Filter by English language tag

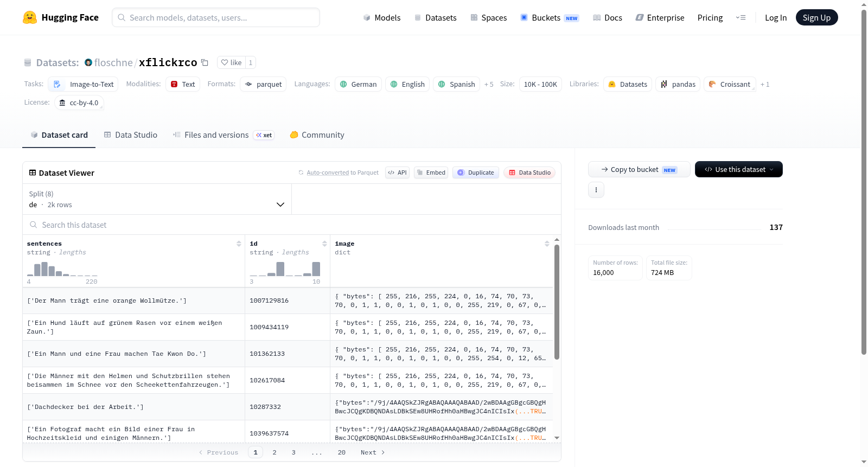pyautogui.click(x=407, y=84)
